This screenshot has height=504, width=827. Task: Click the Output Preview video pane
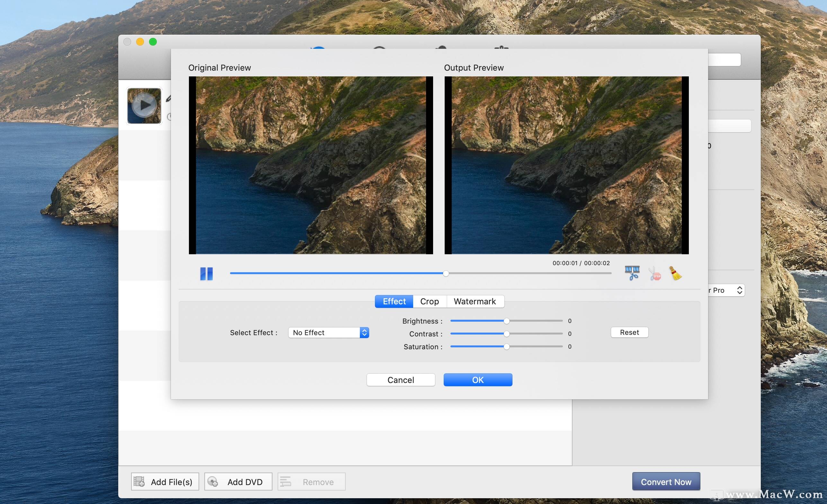click(566, 165)
